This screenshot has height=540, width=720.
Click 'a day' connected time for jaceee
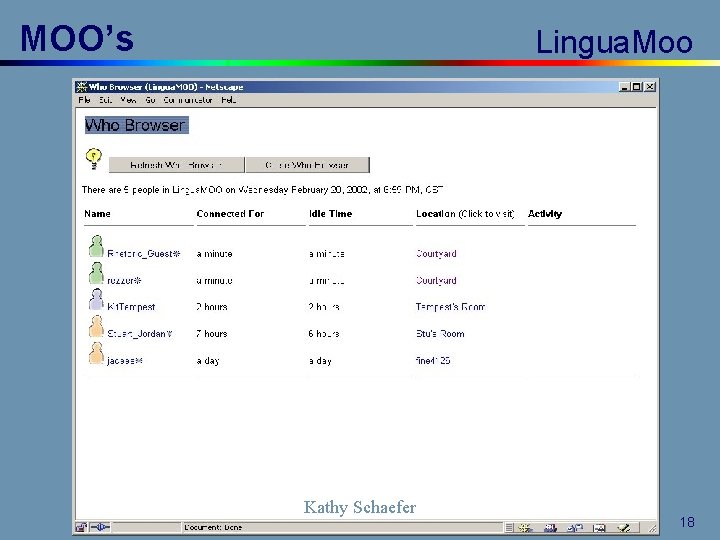pos(208,360)
